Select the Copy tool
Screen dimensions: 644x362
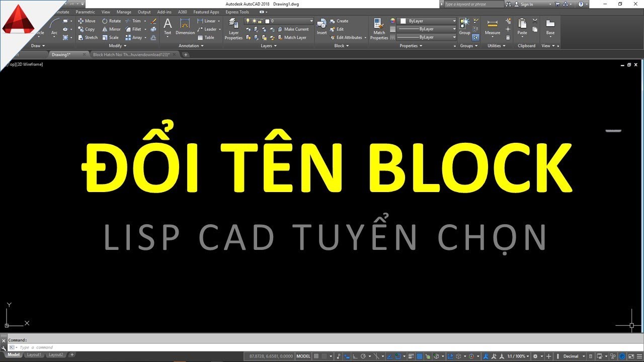[x=87, y=29]
